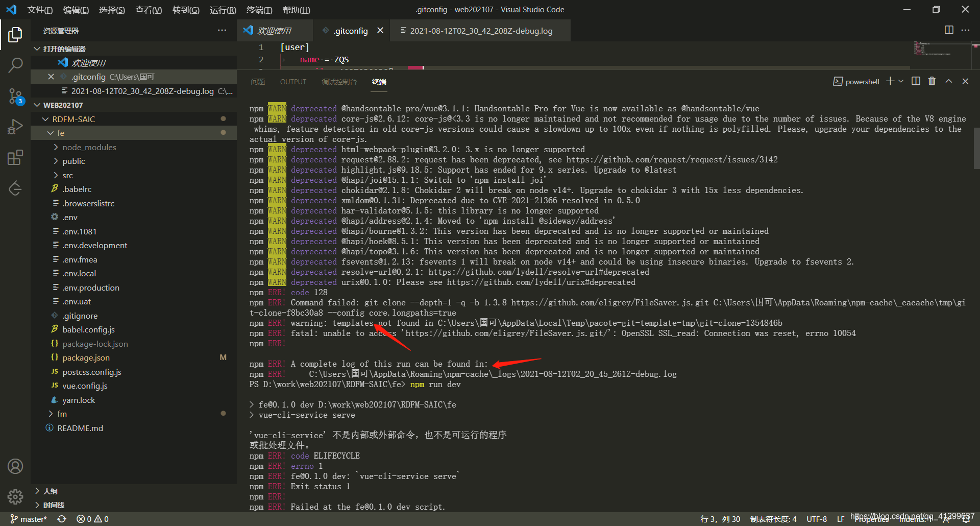Open problems count in status bar
Image resolution: width=980 pixels, height=526 pixels.
92,519
